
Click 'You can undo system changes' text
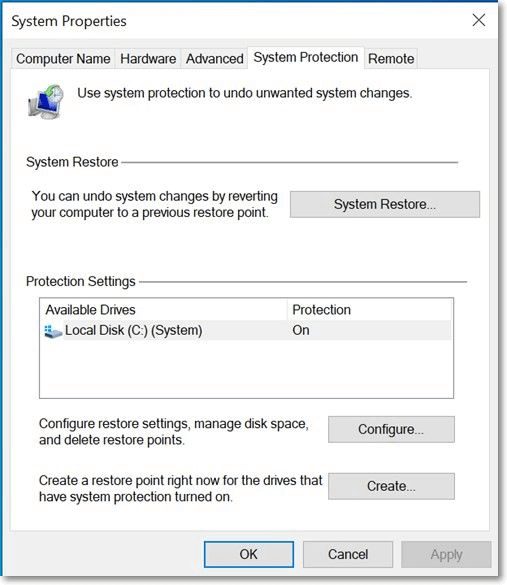(x=154, y=204)
